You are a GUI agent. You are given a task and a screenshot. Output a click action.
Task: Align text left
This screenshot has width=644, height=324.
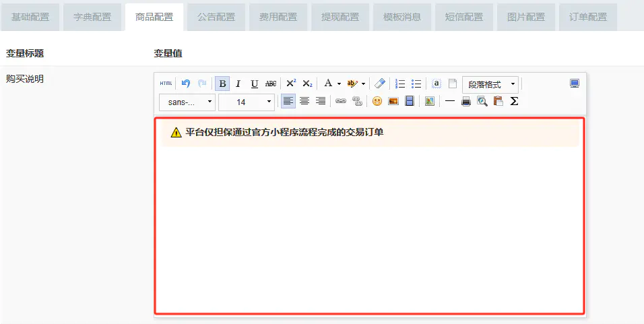tap(288, 101)
